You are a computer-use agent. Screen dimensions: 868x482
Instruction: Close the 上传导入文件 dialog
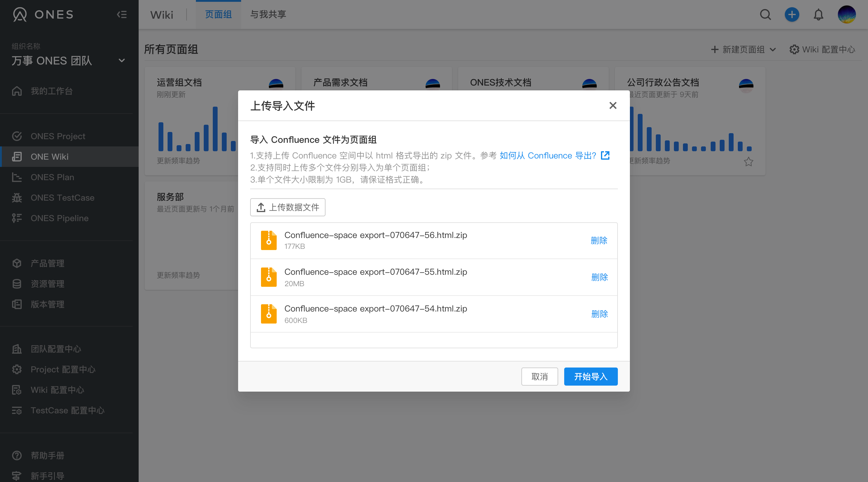point(613,105)
